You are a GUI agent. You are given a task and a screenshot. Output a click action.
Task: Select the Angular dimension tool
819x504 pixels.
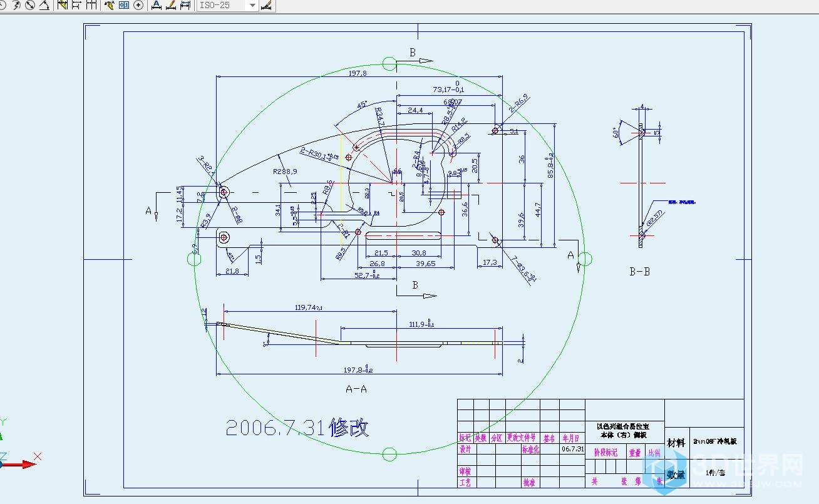coord(44,5)
